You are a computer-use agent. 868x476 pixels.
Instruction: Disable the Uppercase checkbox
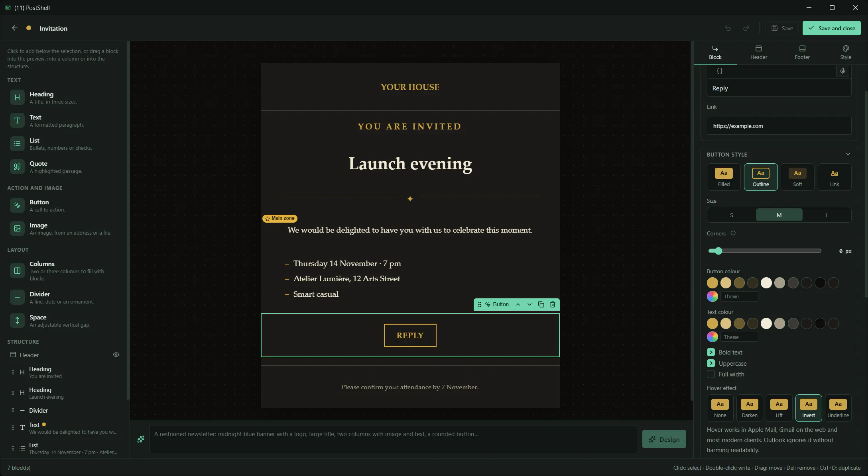[x=711, y=363]
